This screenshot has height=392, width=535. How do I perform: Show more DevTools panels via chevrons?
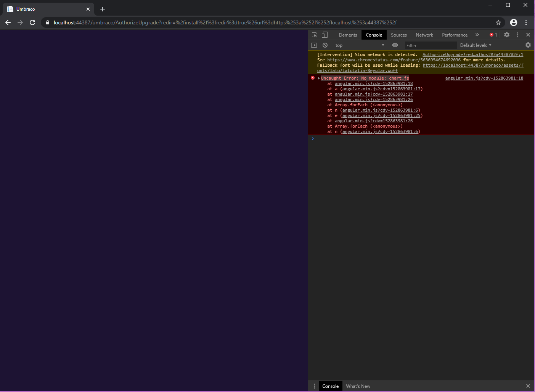click(477, 35)
